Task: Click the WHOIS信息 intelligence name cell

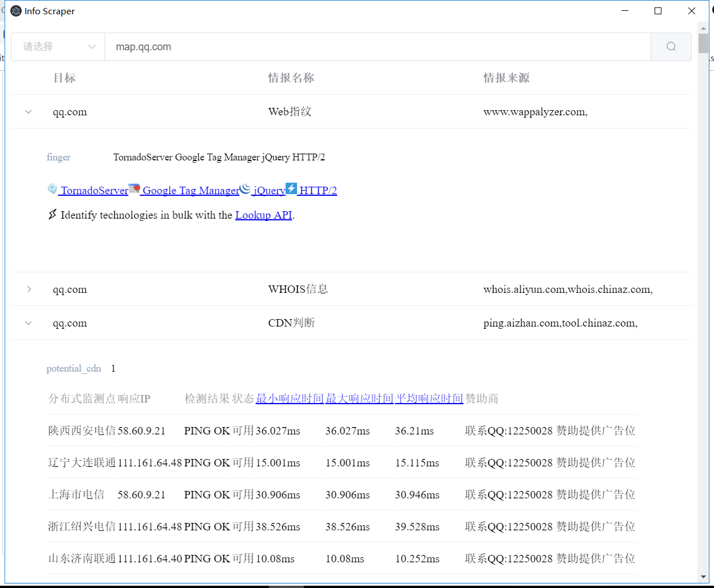Action: point(298,289)
